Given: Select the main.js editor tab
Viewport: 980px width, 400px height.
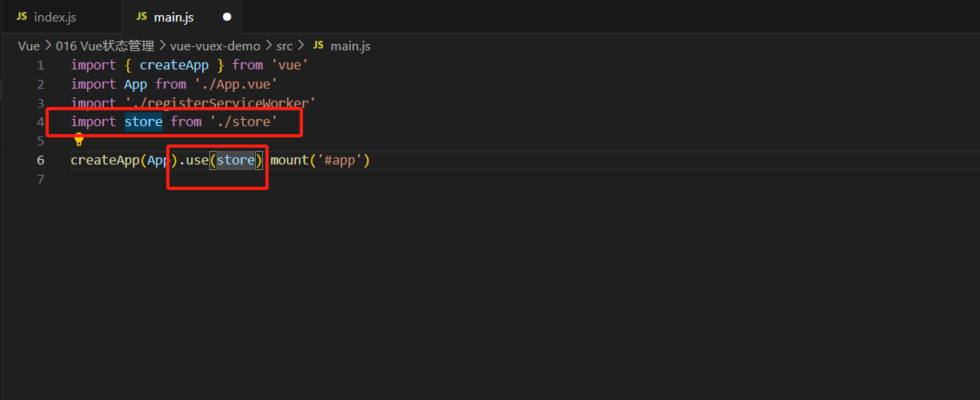Looking at the screenshot, I should pyautogui.click(x=173, y=17).
